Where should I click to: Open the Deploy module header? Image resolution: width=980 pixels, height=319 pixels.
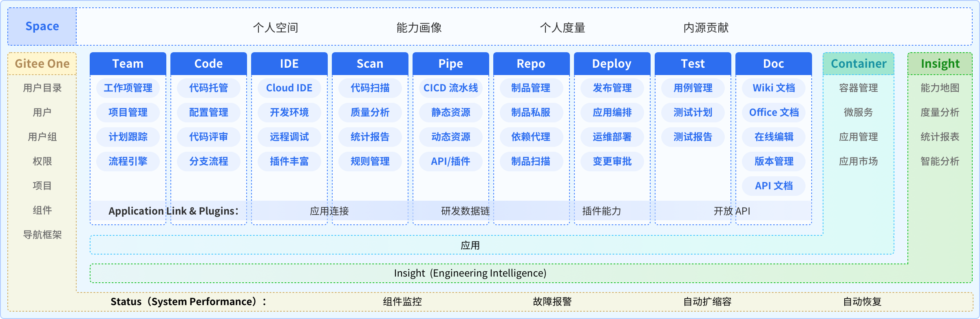point(612,64)
